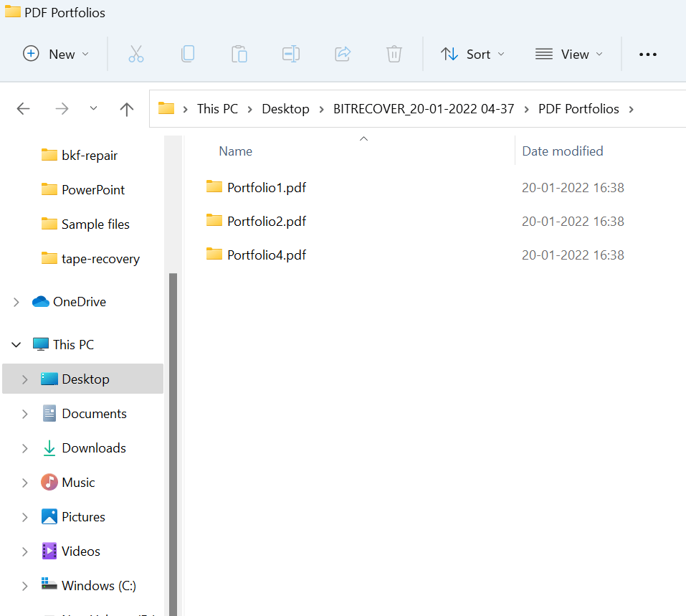This screenshot has height=616, width=686.
Task: Open Downloads in the navigation pane
Action: click(93, 448)
